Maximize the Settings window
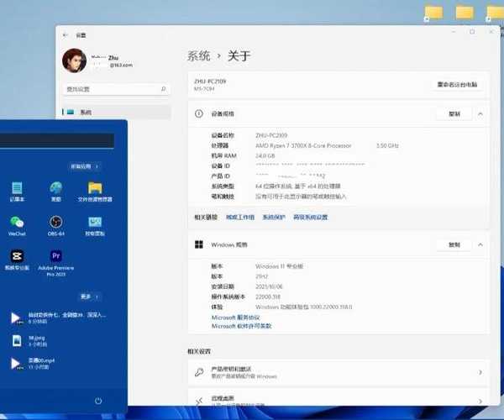This screenshot has width=504, height=420. (x=472, y=31)
